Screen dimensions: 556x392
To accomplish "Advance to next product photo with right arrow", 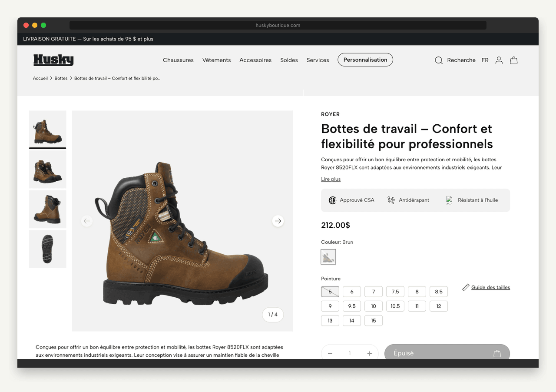I will [278, 221].
